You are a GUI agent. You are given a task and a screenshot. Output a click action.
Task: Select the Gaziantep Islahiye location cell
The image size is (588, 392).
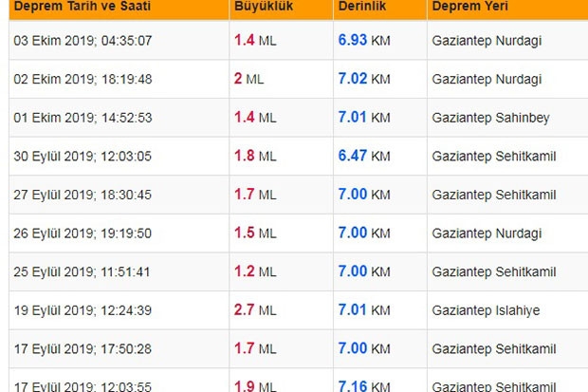click(x=487, y=310)
